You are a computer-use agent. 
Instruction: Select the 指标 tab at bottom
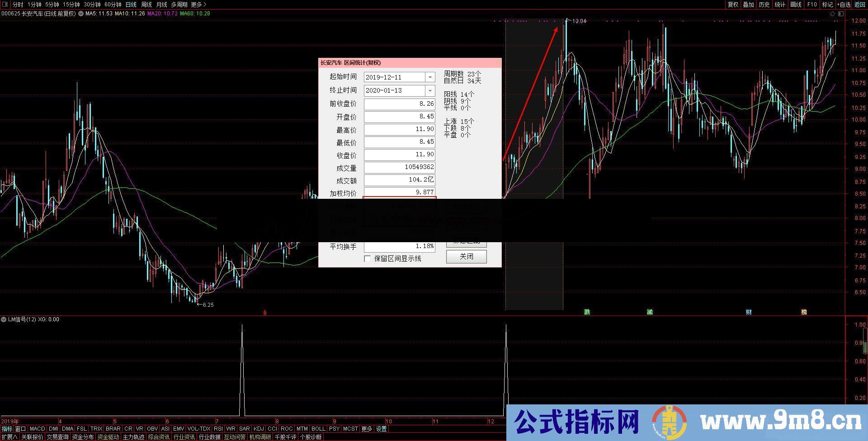(7, 429)
